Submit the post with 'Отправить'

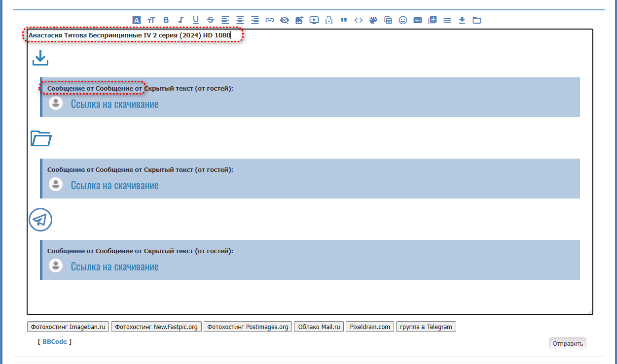pos(568,343)
